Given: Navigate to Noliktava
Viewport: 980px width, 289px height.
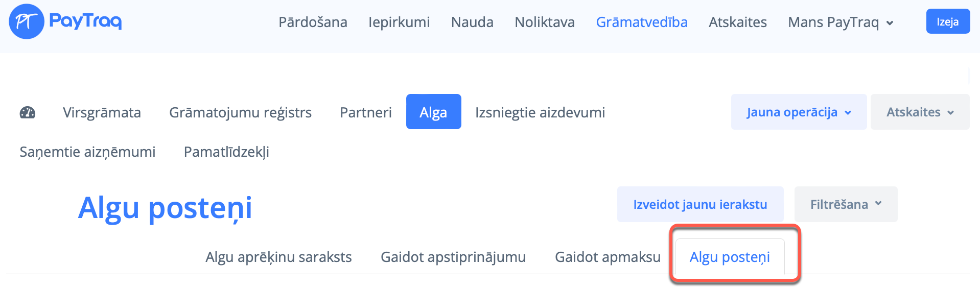Looking at the screenshot, I should [545, 22].
